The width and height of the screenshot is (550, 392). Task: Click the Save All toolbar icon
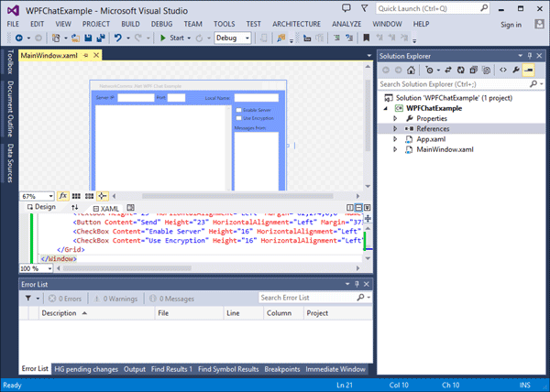click(x=100, y=38)
